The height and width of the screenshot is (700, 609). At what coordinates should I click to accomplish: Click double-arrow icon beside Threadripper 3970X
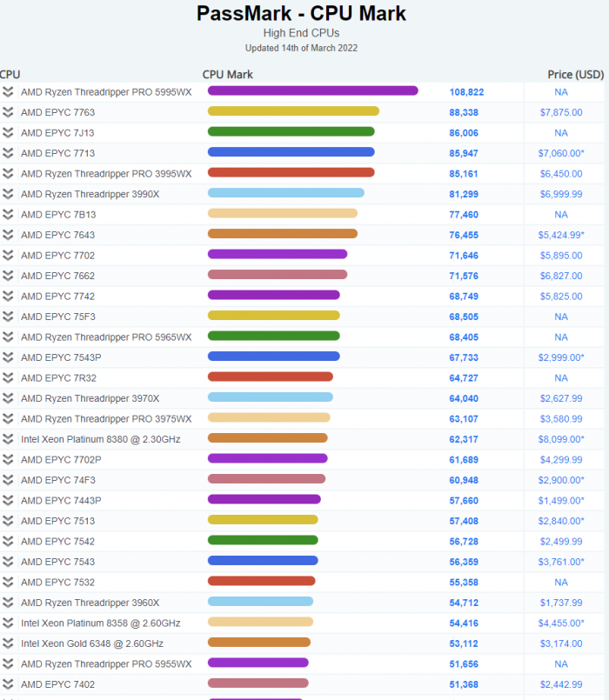click(x=8, y=398)
